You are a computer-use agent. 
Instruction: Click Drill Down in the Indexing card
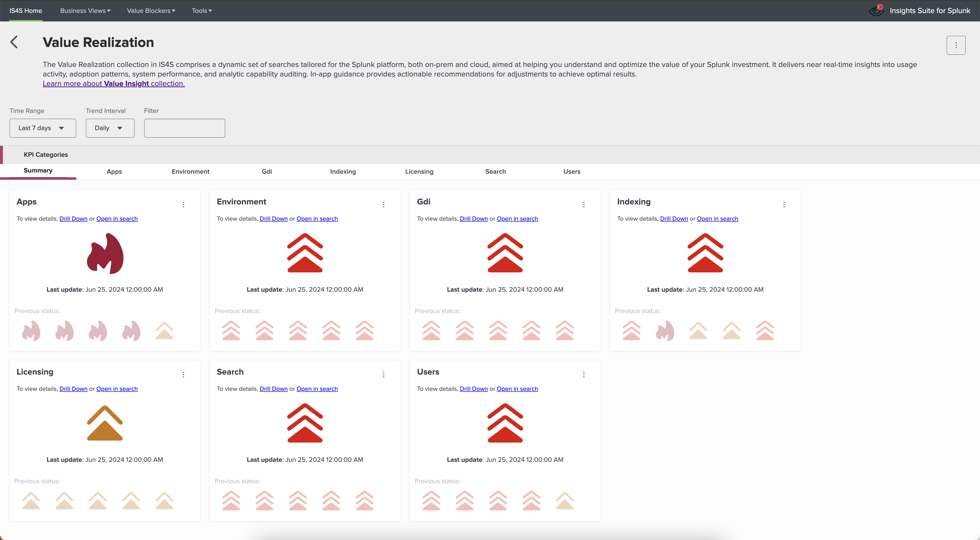pyautogui.click(x=674, y=219)
